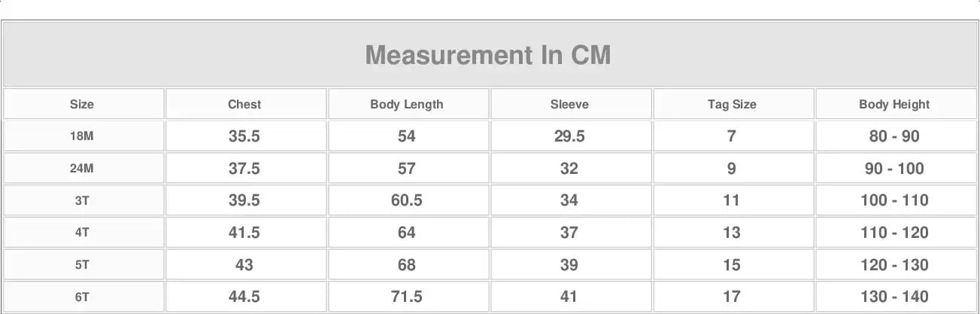
Task: Select the 'Size' column header
Action: [x=82, y=105]
